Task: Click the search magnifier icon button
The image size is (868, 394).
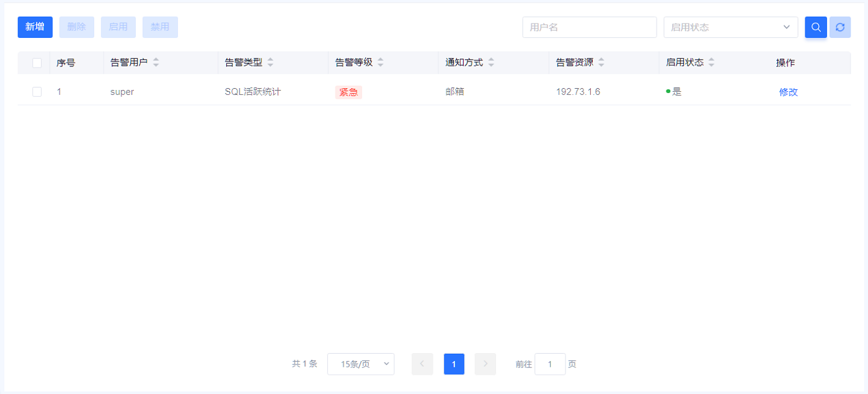Action: (815, 27)
